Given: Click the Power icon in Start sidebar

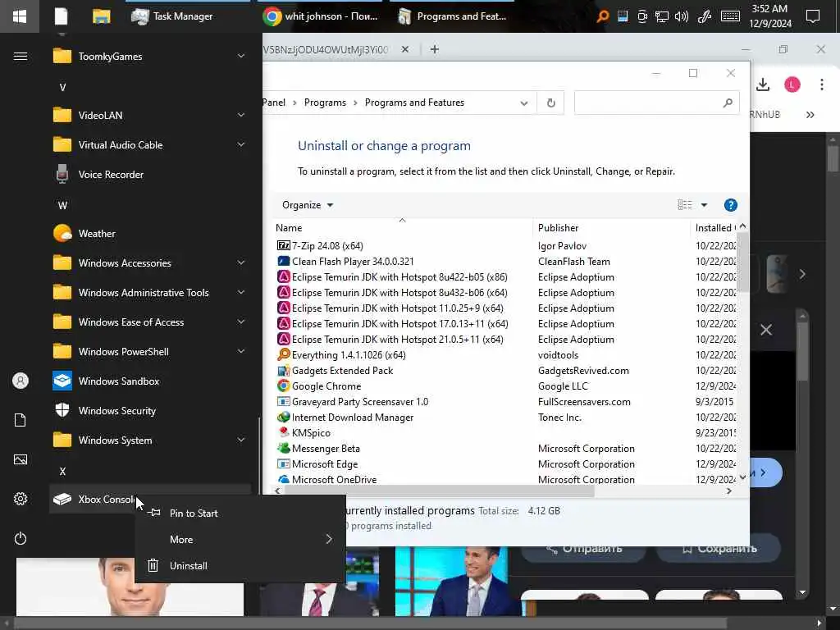Looking at the screenshot, I should click(21, 538).
